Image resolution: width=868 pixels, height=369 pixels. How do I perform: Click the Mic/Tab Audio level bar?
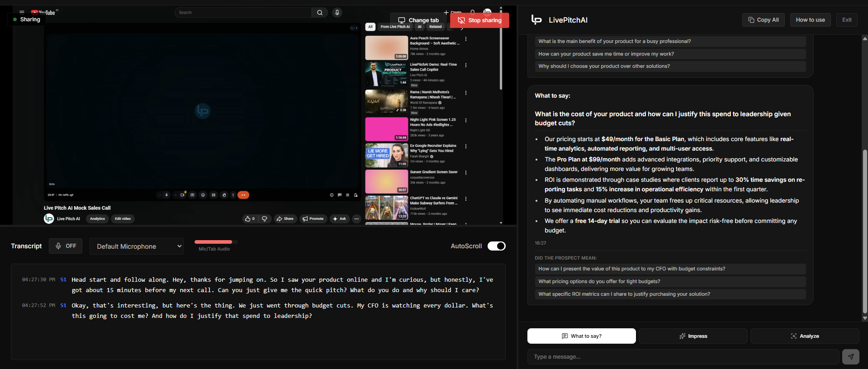tap(216, 242)
